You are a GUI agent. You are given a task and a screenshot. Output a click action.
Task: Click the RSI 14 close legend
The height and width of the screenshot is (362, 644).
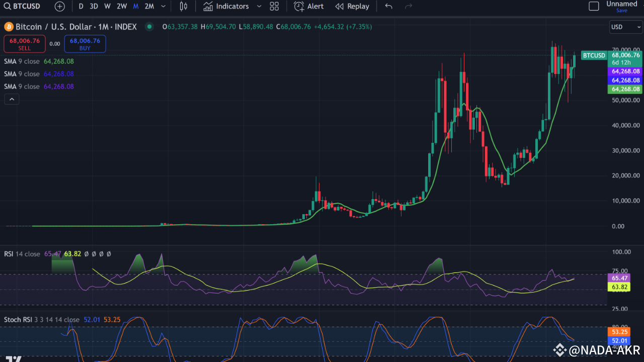(x=22, y=254)
